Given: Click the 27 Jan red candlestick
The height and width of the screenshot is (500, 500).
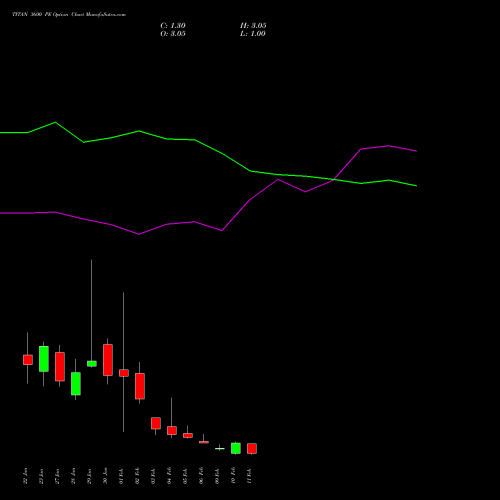Looking at the screenshot, I should (60, 367).
